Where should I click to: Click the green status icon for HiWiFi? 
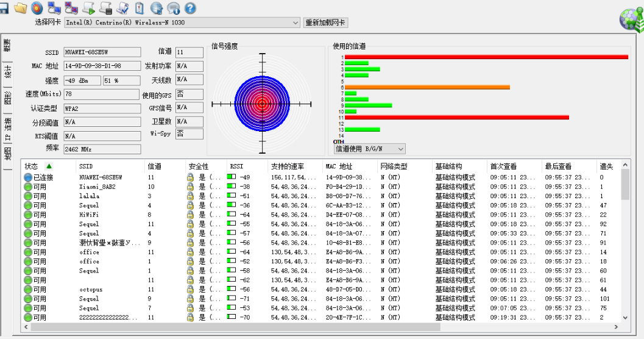28,215
